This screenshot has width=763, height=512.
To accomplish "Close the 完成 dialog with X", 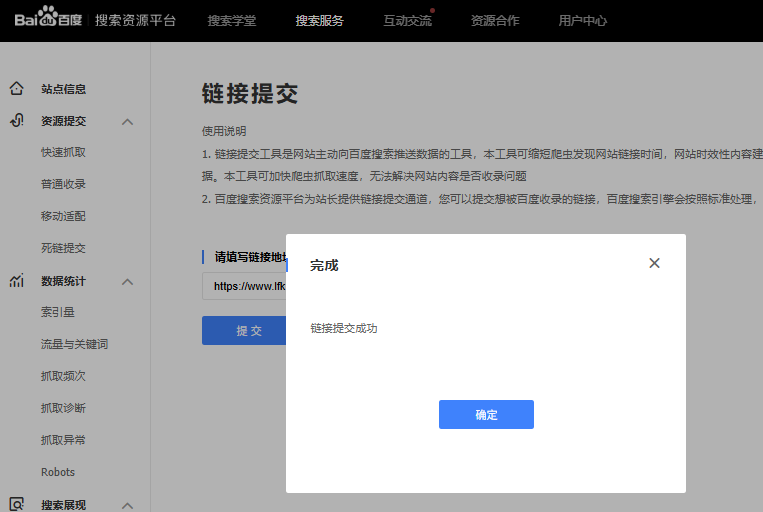I will (654, 263).
